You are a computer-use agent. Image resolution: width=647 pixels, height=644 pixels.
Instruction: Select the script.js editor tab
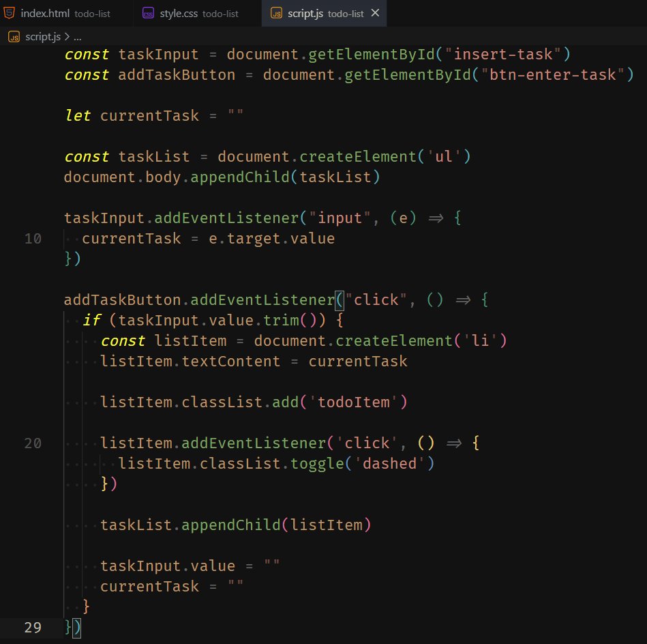click(x=324, y=13)
